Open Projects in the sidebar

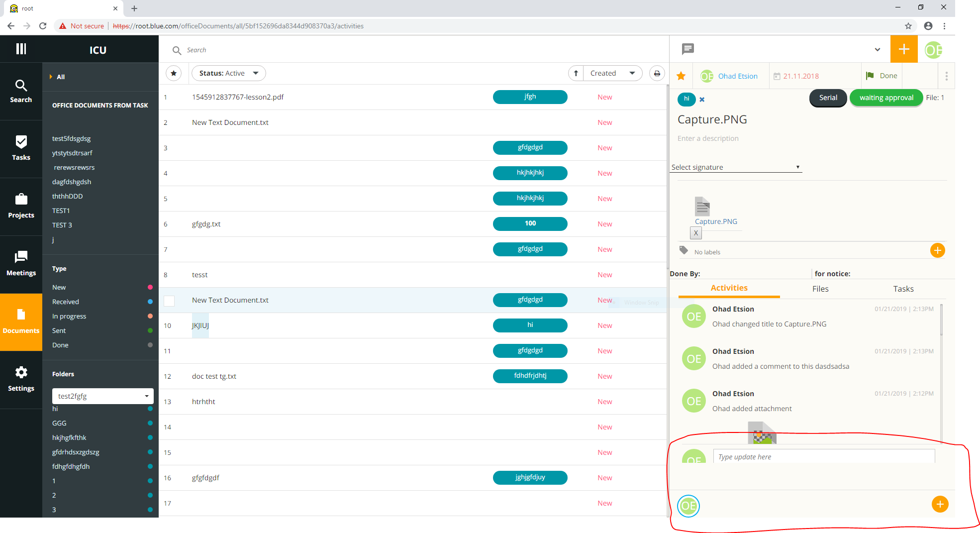[21, 206]
